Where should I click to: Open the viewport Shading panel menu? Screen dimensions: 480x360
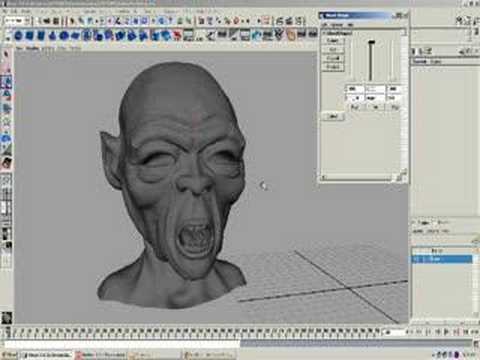(x=33, y=48)
